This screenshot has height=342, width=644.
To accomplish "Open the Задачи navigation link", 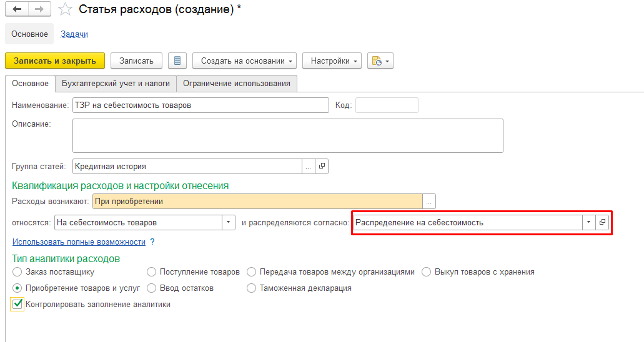I will click(x=74, y=34).
